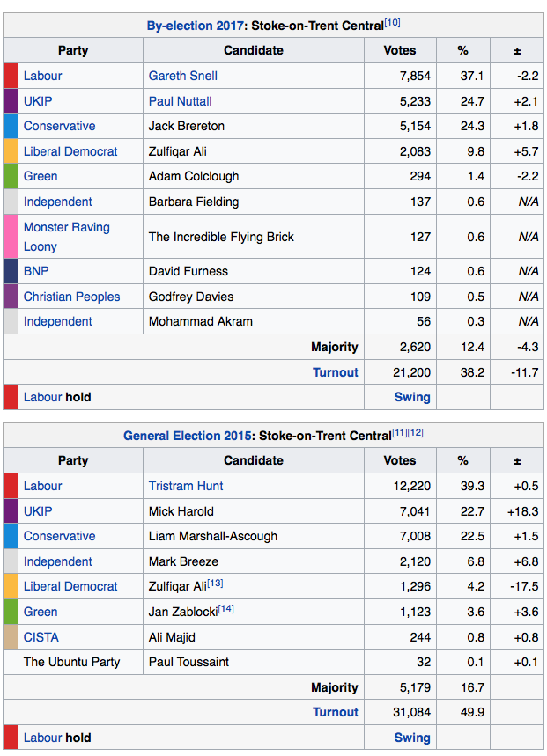Click the CISTA party link
This screenshot has width=547, height=756.
coord(41,637)
